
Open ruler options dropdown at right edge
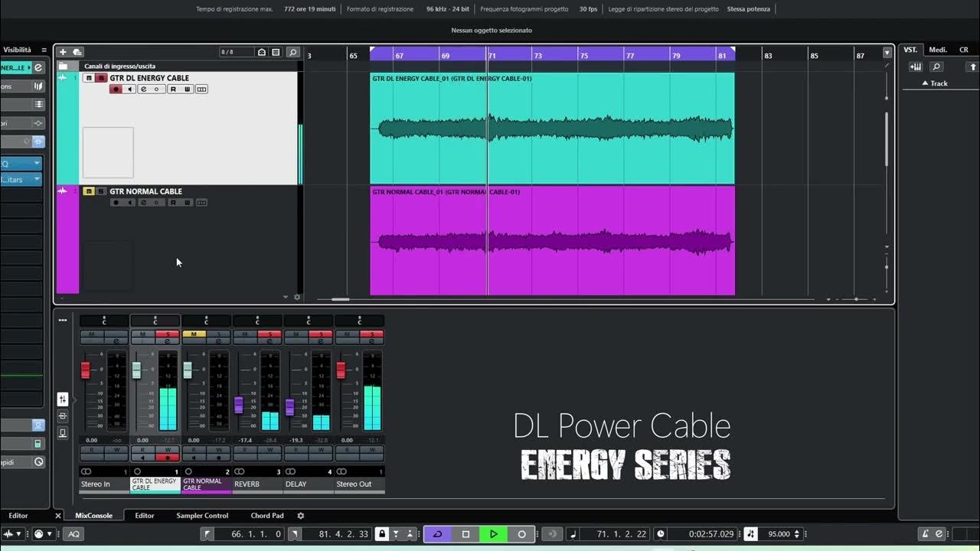click(x=887, y=53)
